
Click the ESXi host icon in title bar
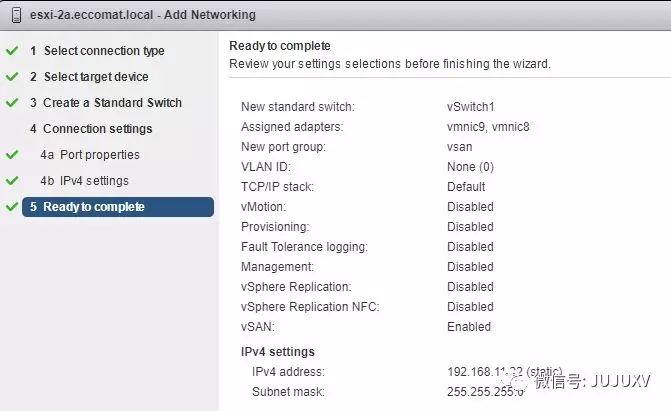tap(12, 15)
